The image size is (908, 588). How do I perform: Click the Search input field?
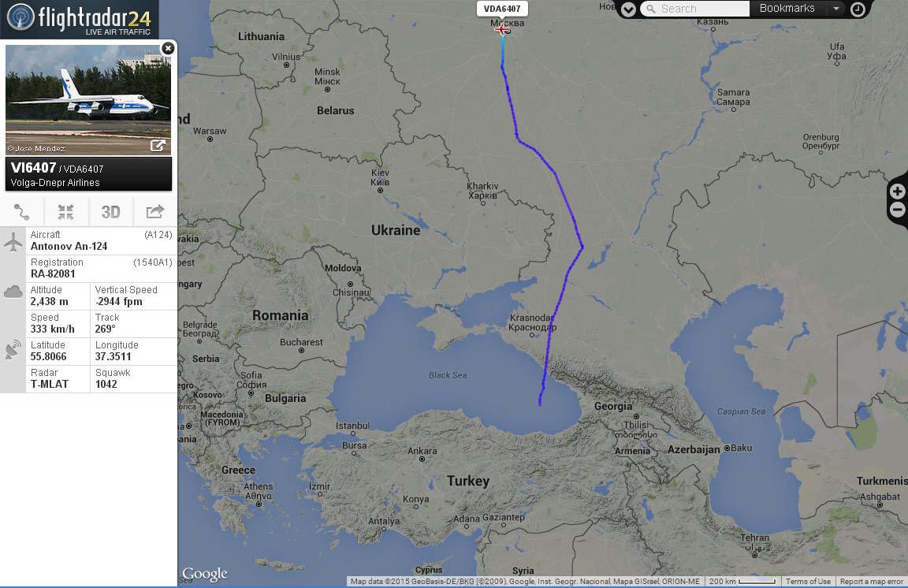(695, 9)
